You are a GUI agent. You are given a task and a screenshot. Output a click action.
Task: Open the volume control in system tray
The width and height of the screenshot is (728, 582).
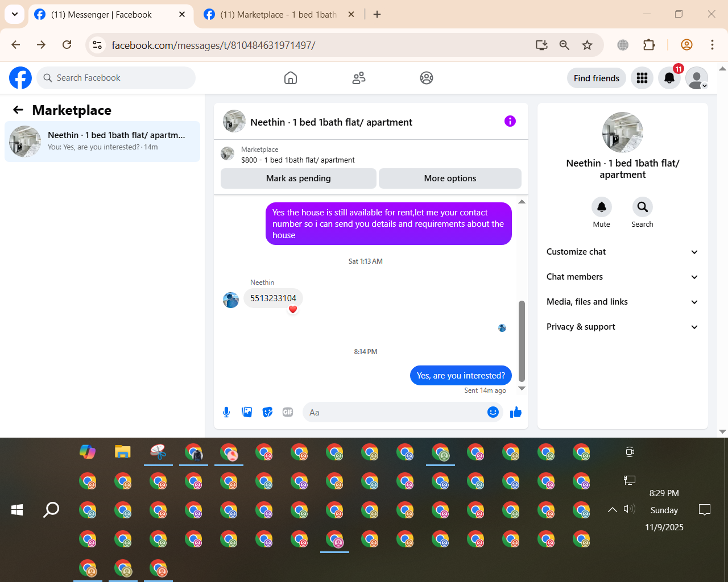(x=629, y=509)
